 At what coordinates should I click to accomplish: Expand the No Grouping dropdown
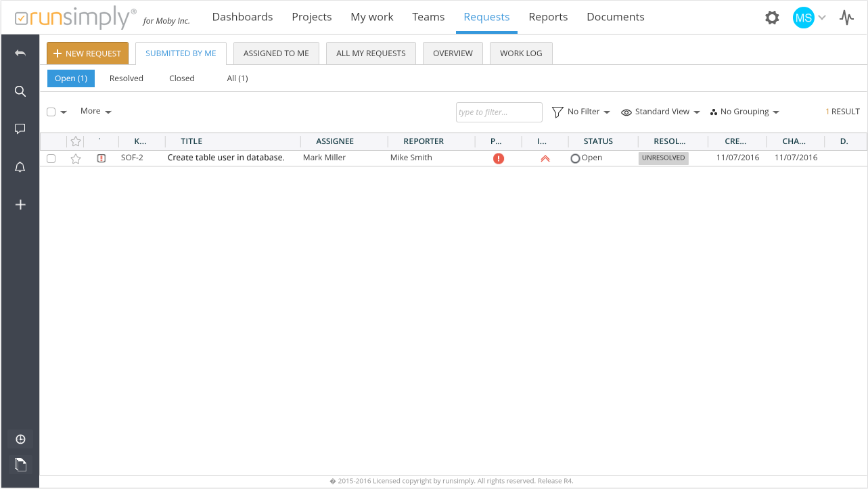pos(745,112)
